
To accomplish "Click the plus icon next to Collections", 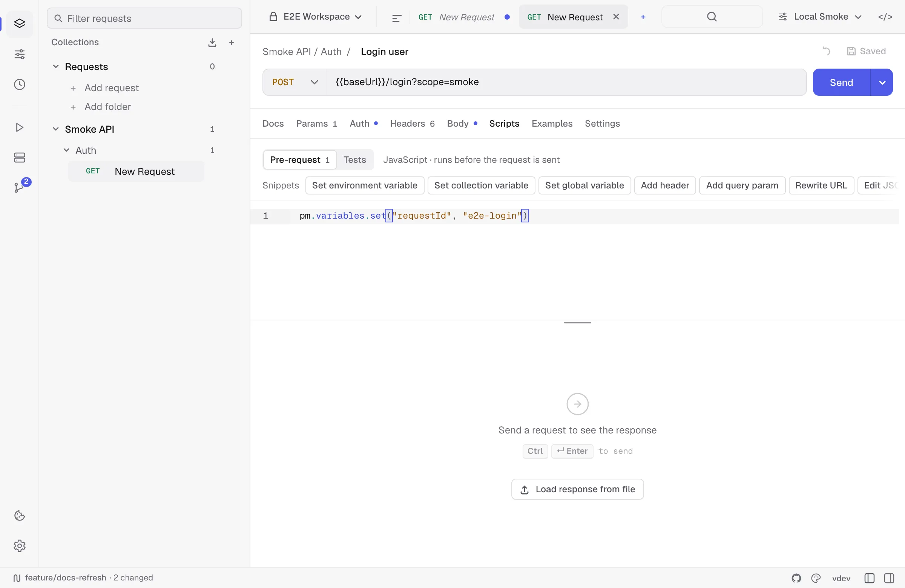I will [232, 43].
